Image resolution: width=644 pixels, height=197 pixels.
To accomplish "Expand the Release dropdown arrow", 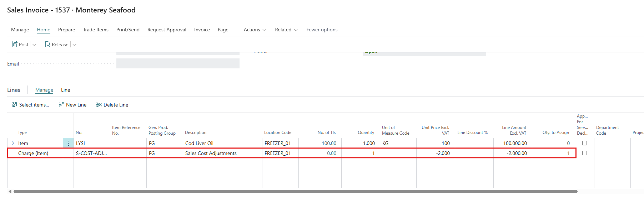I will point(74,45).
